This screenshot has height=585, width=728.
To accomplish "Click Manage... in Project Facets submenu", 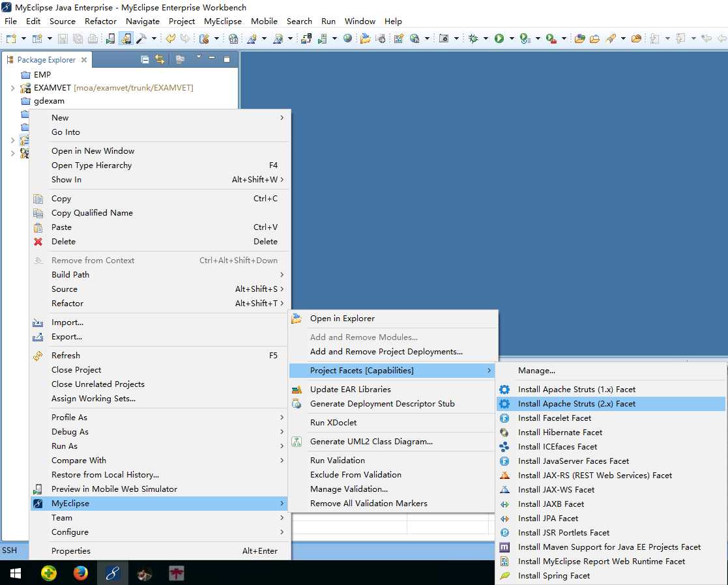I will coord(611,370).
